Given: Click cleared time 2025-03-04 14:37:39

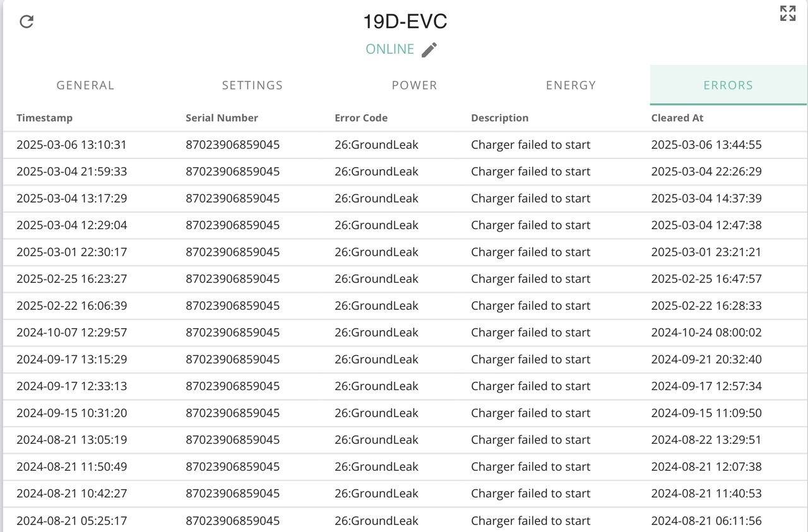Looking at the screenshot, I should click(706, 198).
